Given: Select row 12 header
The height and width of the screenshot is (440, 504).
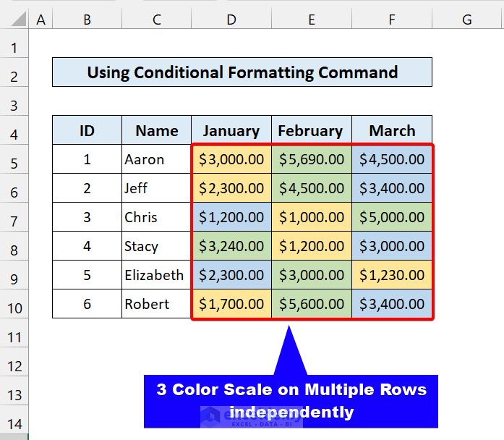Looking at the screenshot, I should 14,366.
